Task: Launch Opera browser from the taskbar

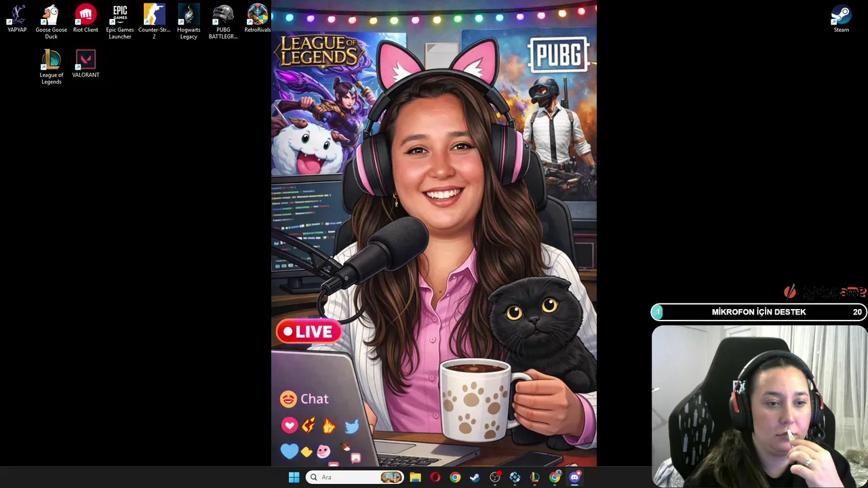Action: pos(435,477)
